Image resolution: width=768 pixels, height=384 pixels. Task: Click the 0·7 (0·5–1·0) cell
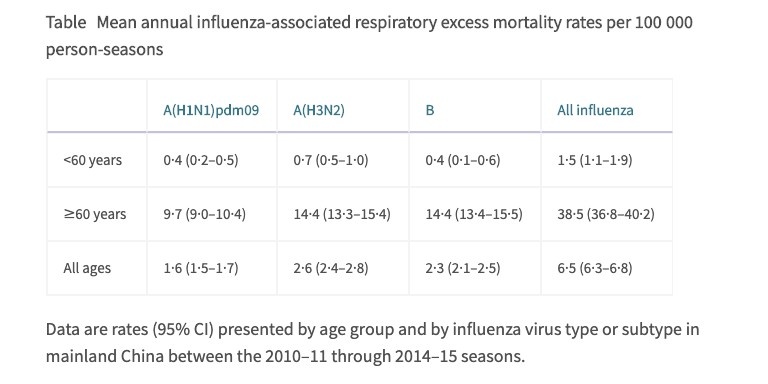[x=331, y=160]
